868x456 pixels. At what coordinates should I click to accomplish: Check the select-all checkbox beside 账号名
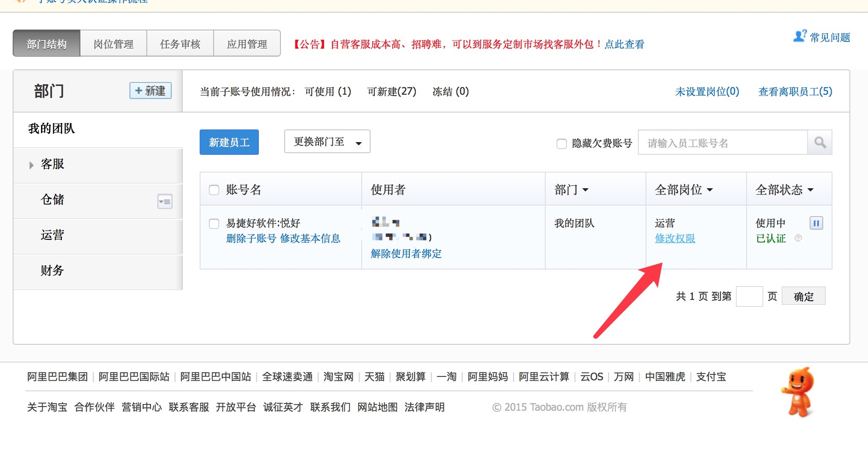tap(214, 190)
